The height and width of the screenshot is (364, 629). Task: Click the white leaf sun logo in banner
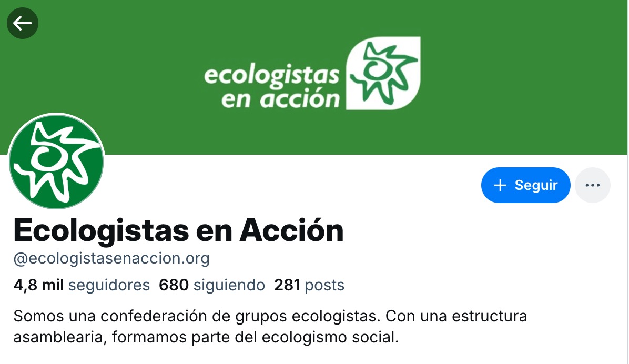(x=383, y=73)
